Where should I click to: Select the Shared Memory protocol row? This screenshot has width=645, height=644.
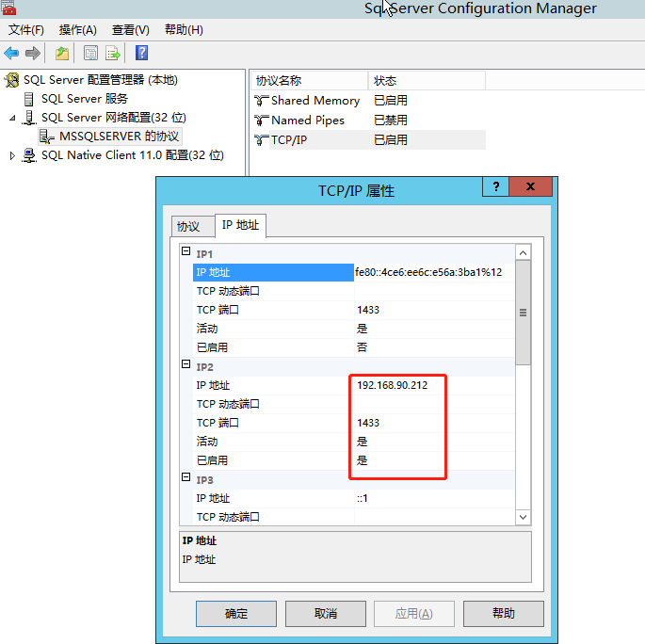(369, 101)
